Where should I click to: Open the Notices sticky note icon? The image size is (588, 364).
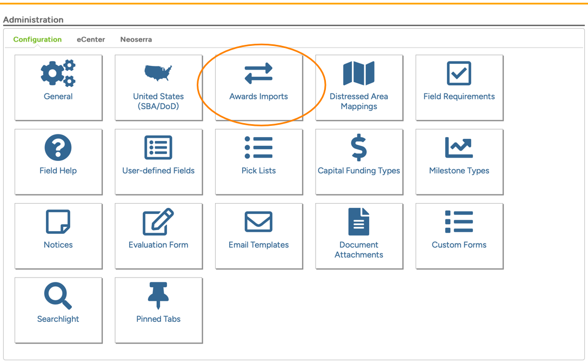(58, 222)
